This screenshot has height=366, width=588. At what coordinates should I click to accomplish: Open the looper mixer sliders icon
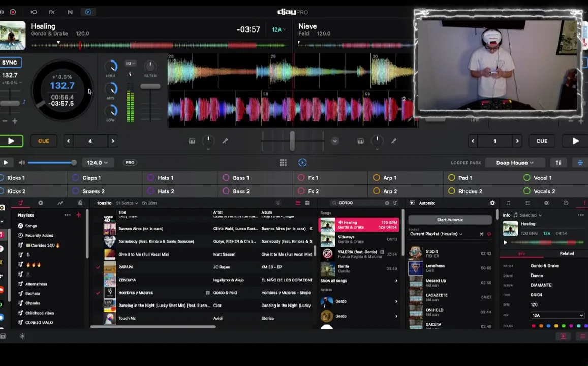[559, 162]
